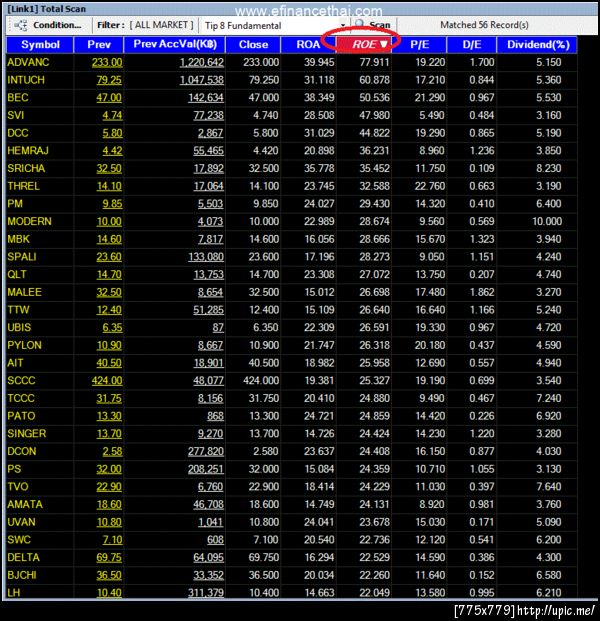Click the Scan button

(372, 25)
